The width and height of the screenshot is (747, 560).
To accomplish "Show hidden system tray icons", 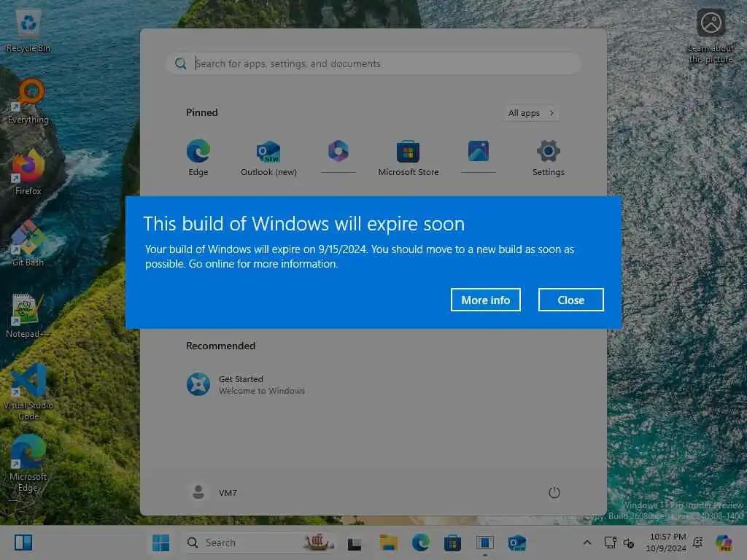I will [x=587, y=542].
